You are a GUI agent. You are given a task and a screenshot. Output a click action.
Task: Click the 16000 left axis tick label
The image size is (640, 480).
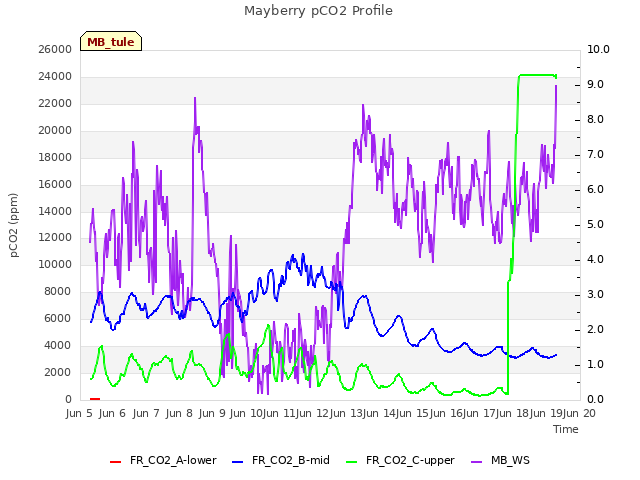click(x=55, y=184)
